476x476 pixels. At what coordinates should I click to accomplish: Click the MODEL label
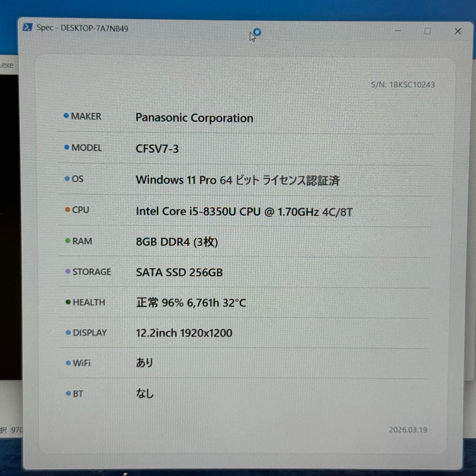click(87, 148)
